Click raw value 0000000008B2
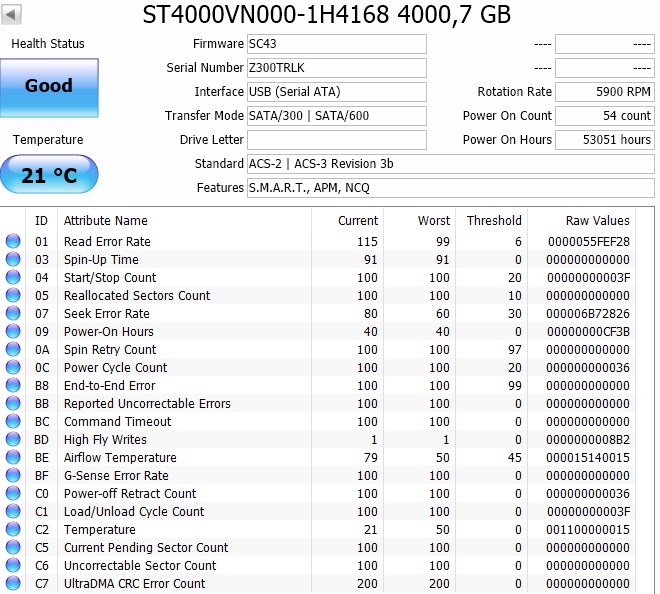 [x=588, y=440]
